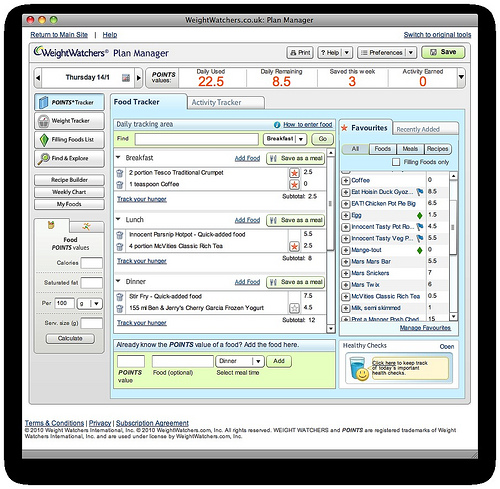Viewport: 500px width, 489px height.
Task: Click the Favourites list scrollbar up arrow
Action: [453, 176]
